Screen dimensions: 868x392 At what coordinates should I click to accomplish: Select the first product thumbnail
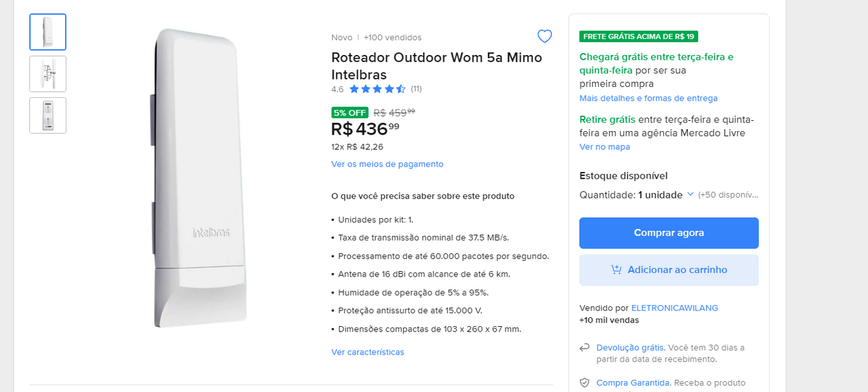tap(48, 32)
